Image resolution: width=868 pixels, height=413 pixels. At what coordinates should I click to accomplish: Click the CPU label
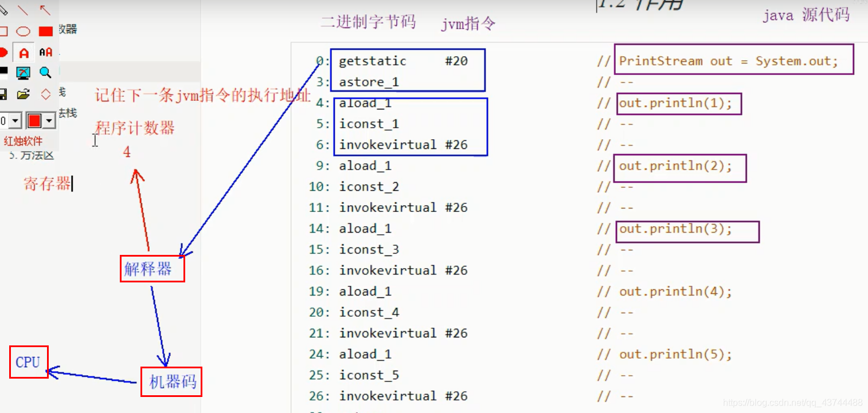(28, 362)
